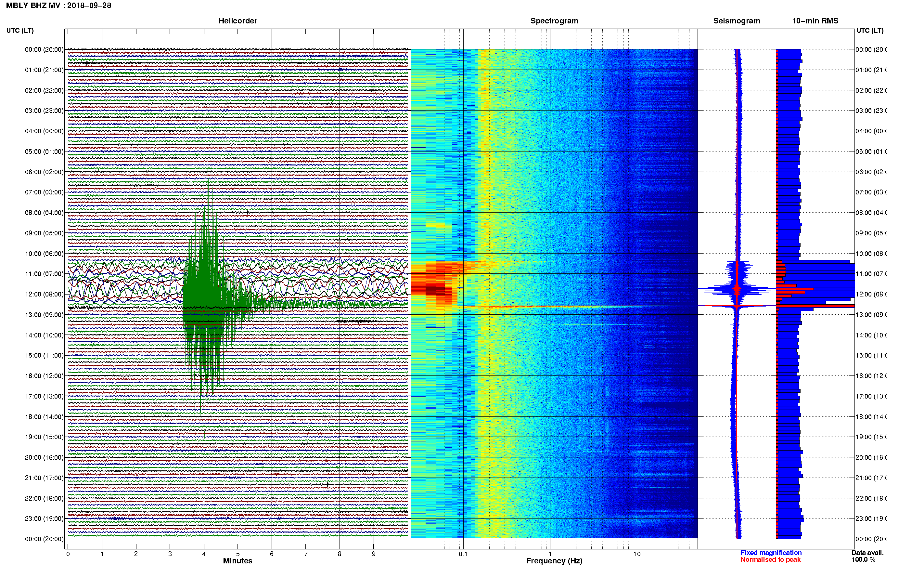
Task: Click the '0.1' frequency tick label
Action: (463, 554)
